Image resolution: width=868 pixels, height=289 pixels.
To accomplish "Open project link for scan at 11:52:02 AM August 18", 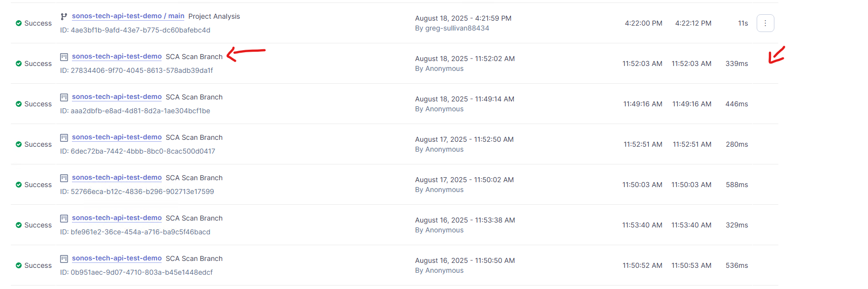I will tap(117, 57).
